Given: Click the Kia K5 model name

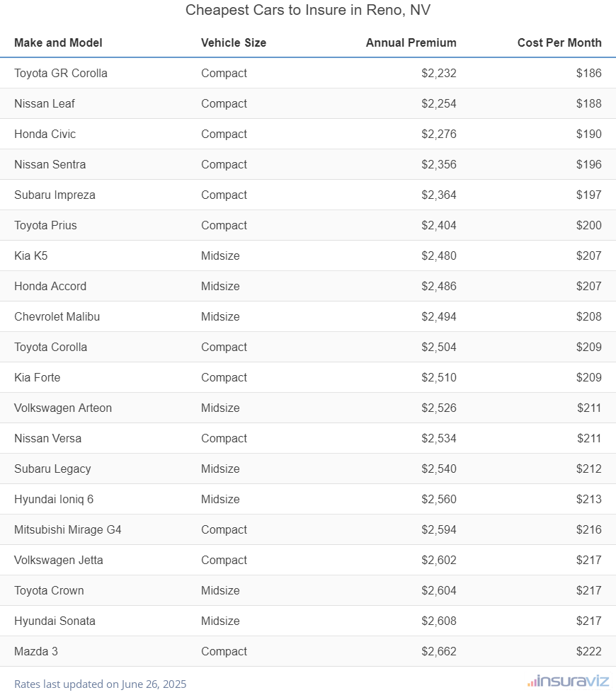Looking at the screenshot, I should coord(31,255).
